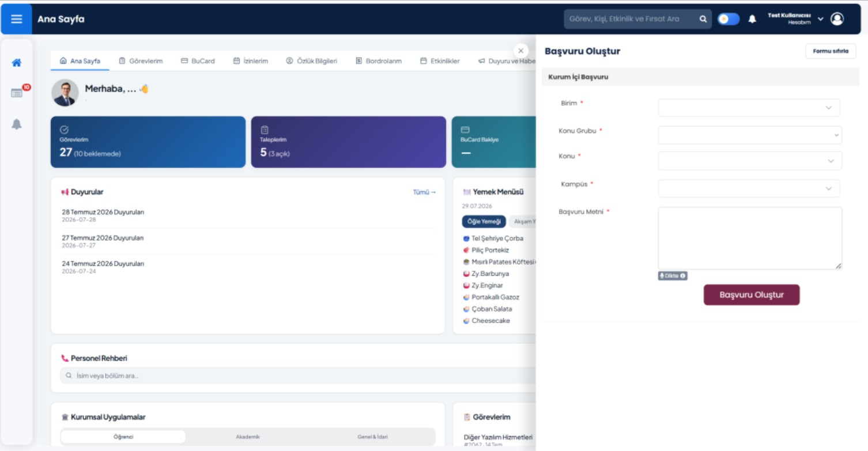Click the Personel Rehberi search field
This screenshot has width=868, height=451.
(x=298, y=376)
